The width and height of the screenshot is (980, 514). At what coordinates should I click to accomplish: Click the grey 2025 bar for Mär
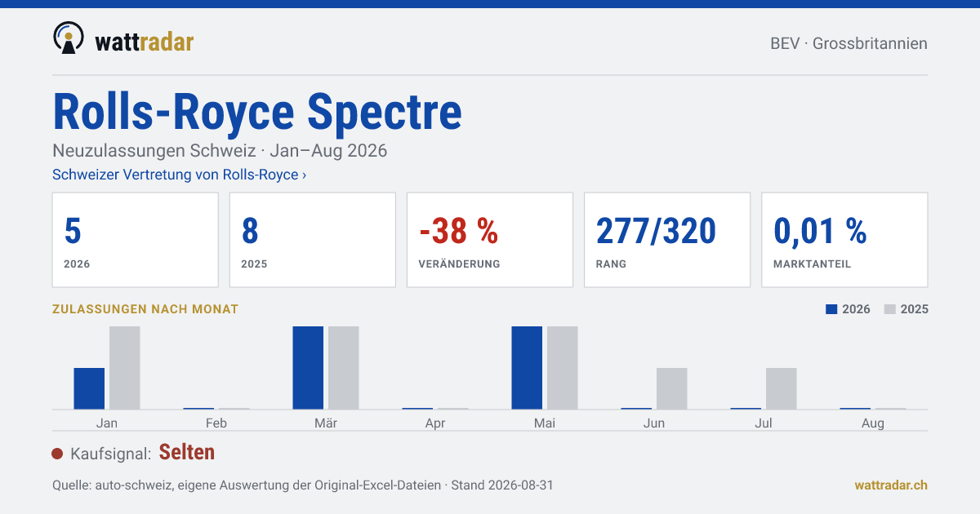344,368
